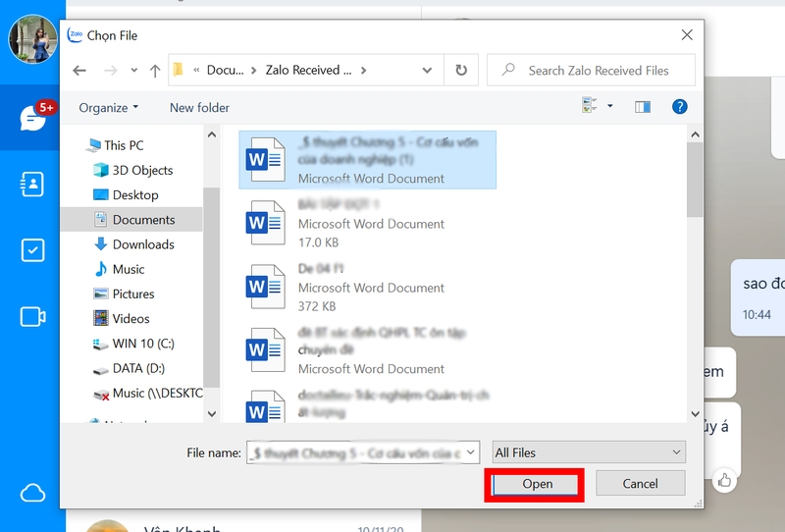The width and height of the screenshot is (785, 532).
Task: Open Zalo cloud icon in sidebar
Action: coord(32,493)
